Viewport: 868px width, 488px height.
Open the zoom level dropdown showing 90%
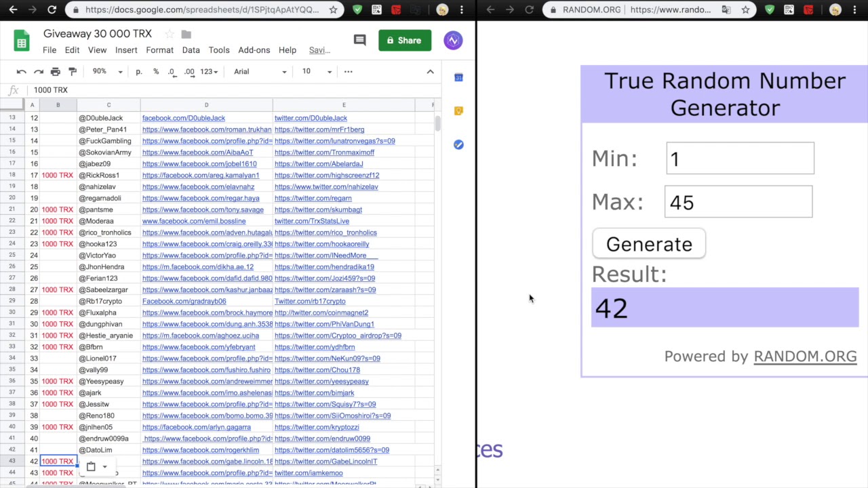108,72
